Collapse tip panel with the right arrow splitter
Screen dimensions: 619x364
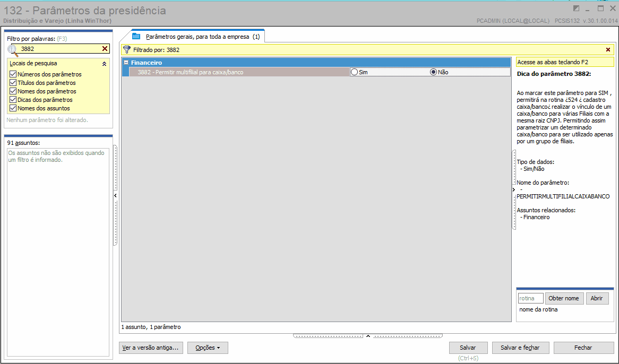tap(513, 189)
